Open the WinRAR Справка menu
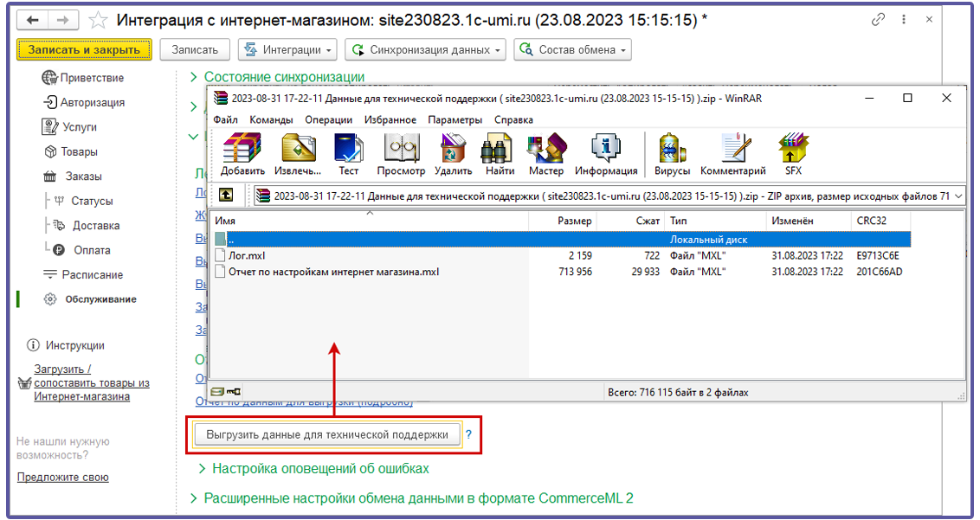The width and height of the screenshot is (980, 520). [x=513, y=119]
